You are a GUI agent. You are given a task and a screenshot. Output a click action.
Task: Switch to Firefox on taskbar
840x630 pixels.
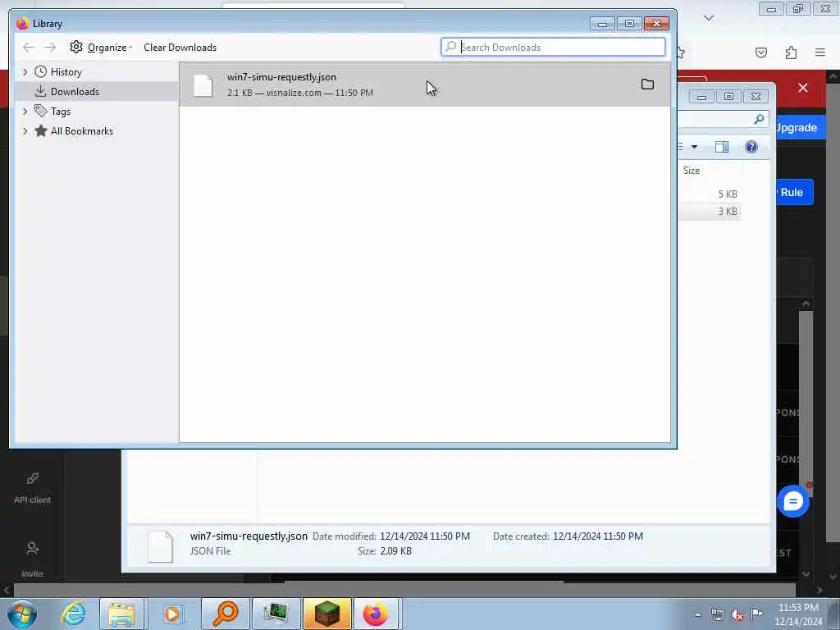[x=376, y=614]
